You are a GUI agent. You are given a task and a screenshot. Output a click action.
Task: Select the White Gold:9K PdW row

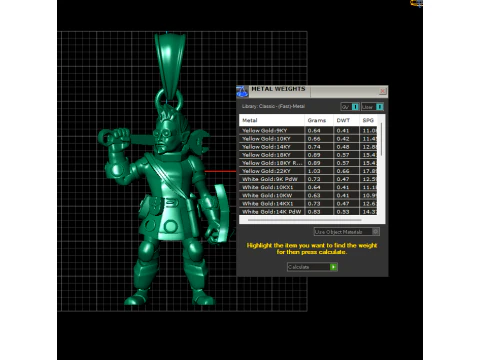[308, 179]
